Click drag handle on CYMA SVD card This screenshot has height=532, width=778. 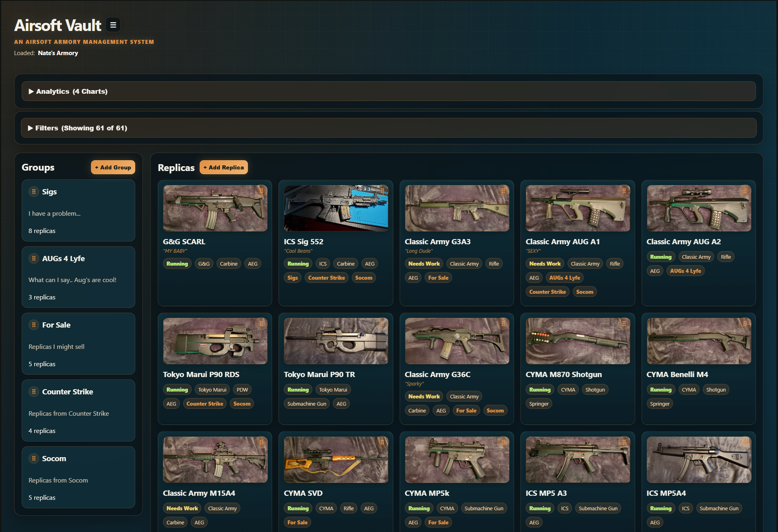pos(382,442)
